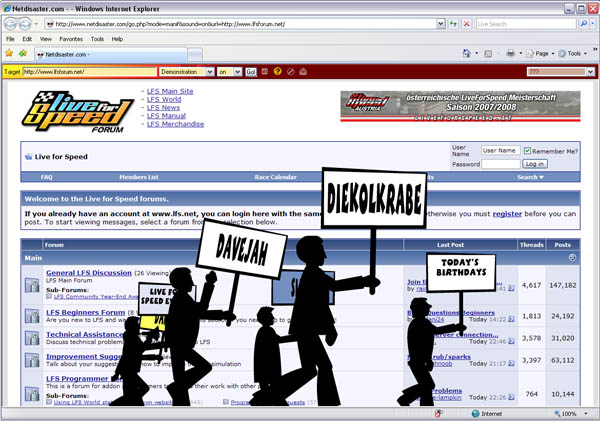
Task: Go to last post arrow beside Today 21:17
Action: point(511,364)
